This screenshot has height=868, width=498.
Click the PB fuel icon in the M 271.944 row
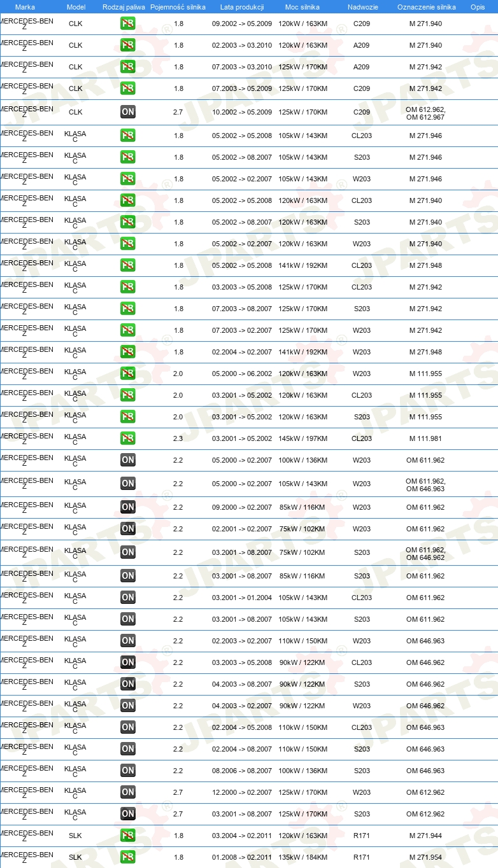pos(127,835)
